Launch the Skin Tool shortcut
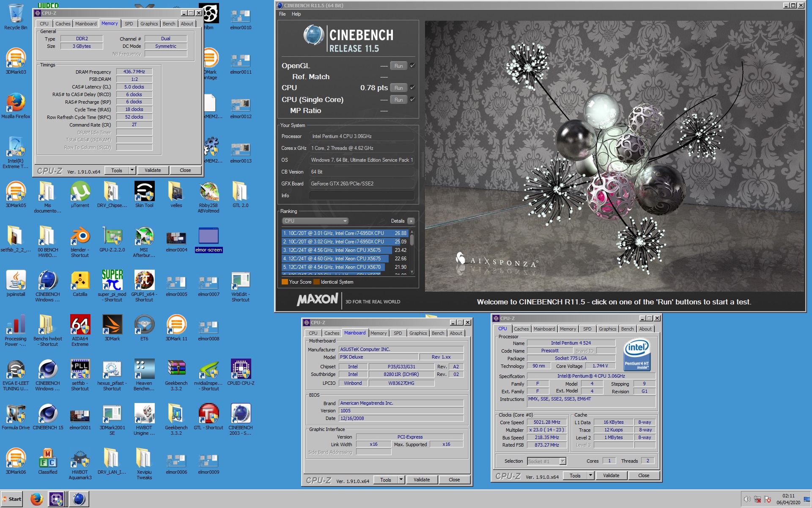Viewport: 812px width, 508px height. [144, 195]
